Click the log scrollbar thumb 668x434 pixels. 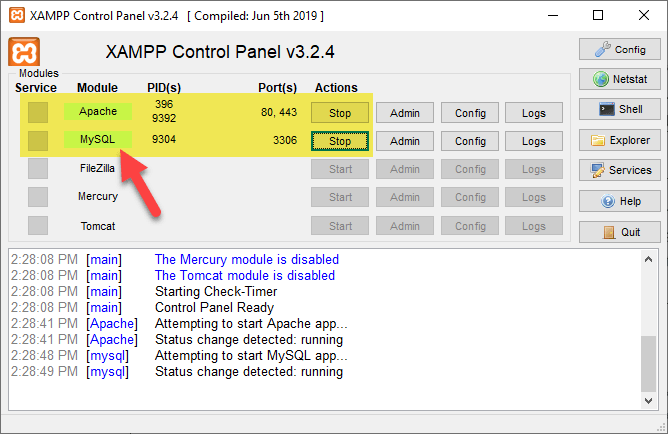(648, 364)
